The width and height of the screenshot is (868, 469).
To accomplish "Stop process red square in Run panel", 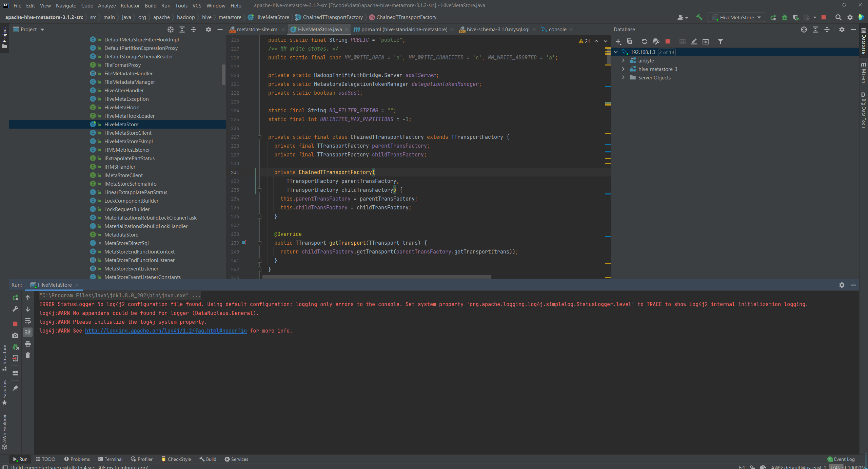I will point(15,324).
